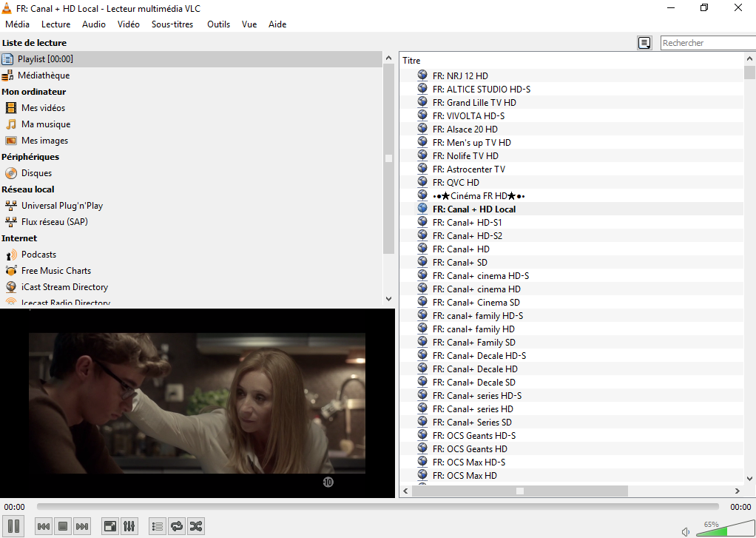Viewport: 756px width, 538px height.
Task: Toggle fullscreen video mode
Action: (109, 525)
